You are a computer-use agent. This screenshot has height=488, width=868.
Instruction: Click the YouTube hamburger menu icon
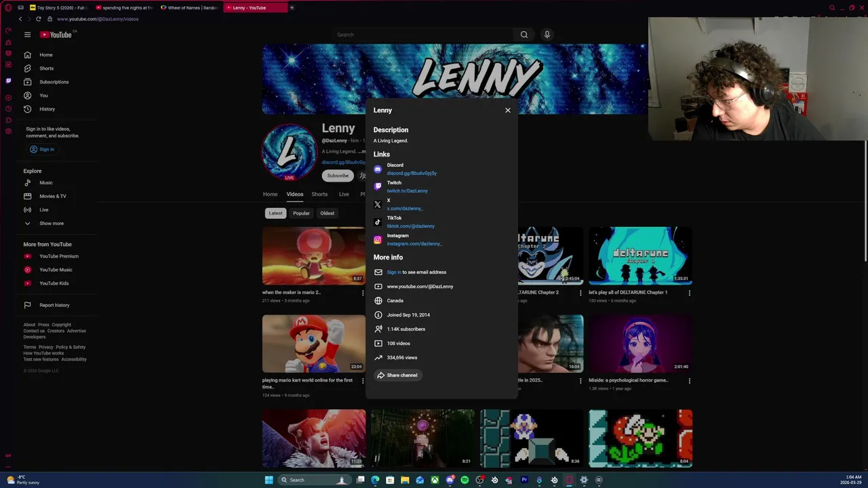coord(27,35)
